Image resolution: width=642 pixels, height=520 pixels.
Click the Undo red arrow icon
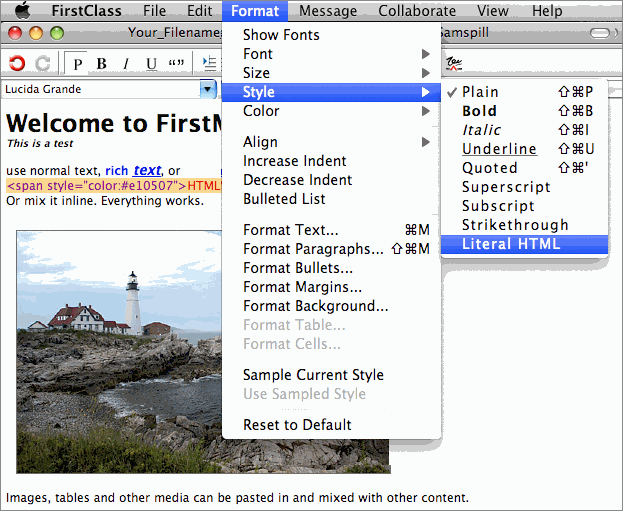click(17, 63)
